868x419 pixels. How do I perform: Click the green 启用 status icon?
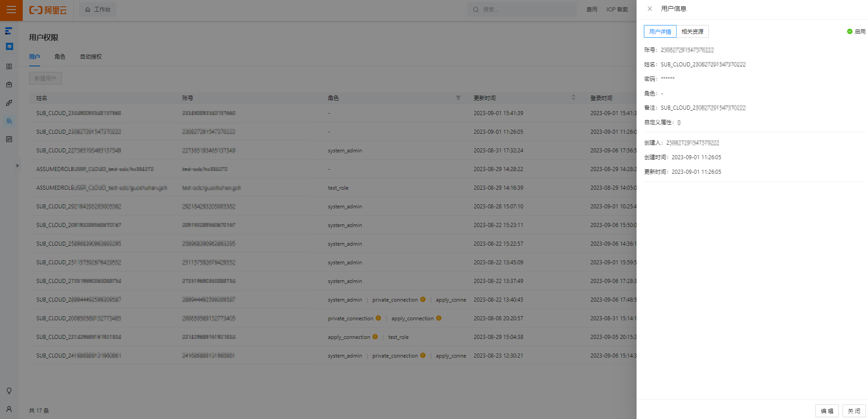(849, 31)
